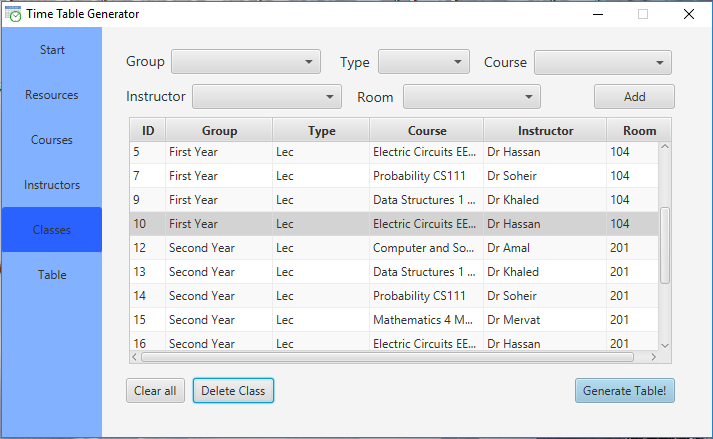Viewport: 713px width, 439px height.
Task: Open the Room selection dropdown
Action: pyautogui.click(x=471, y=97)
